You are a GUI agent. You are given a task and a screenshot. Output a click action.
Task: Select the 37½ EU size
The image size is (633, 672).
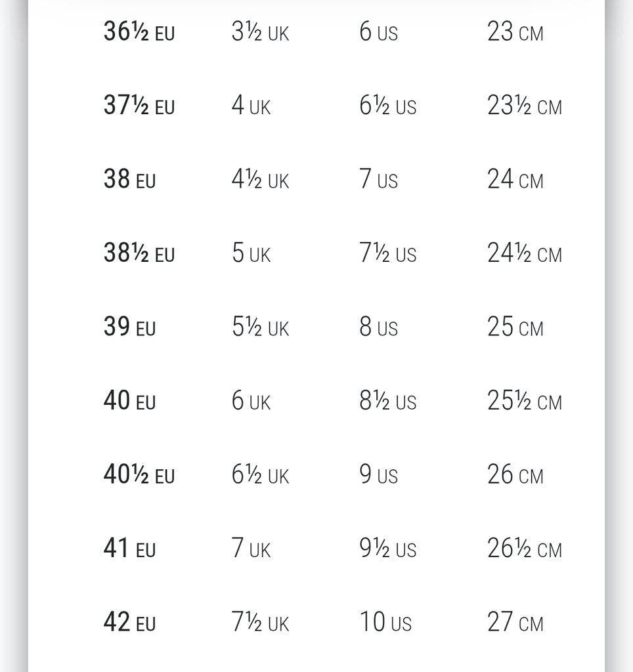[139, 106]
